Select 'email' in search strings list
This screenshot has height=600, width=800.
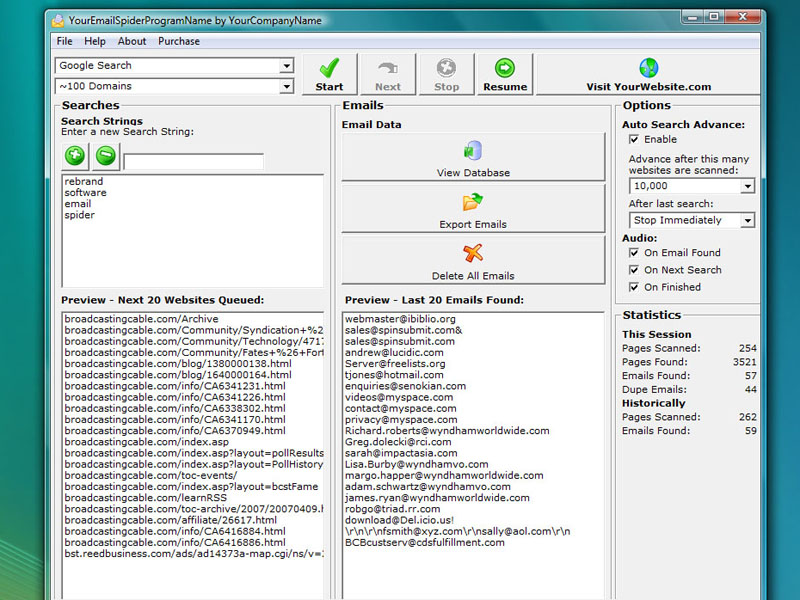coord(78,204)
